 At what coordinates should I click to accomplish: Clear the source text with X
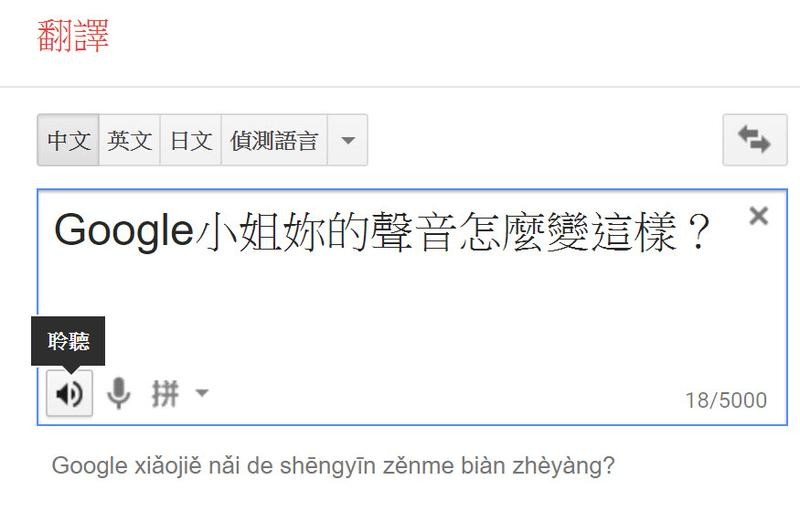click(759, 216)
